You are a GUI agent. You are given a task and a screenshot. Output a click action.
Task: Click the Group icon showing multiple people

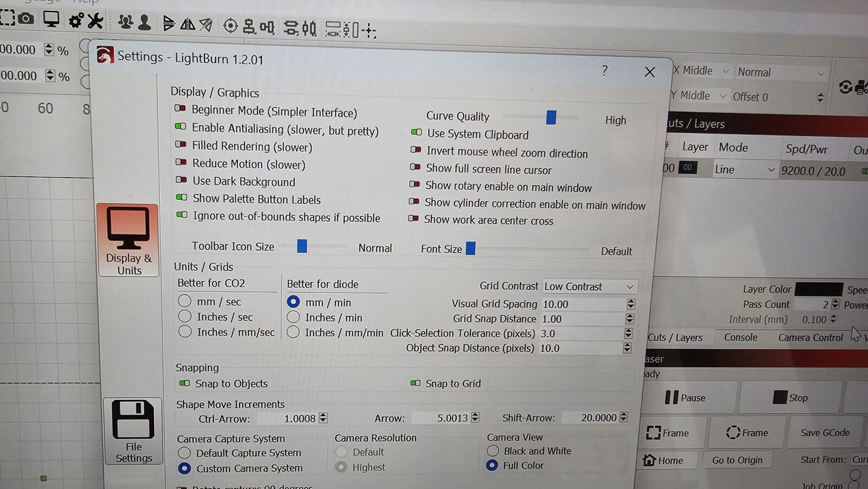pos(125,21)
